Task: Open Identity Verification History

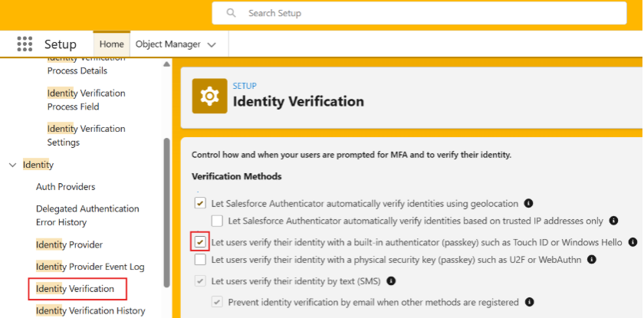Action: click(x=90, y=310)
